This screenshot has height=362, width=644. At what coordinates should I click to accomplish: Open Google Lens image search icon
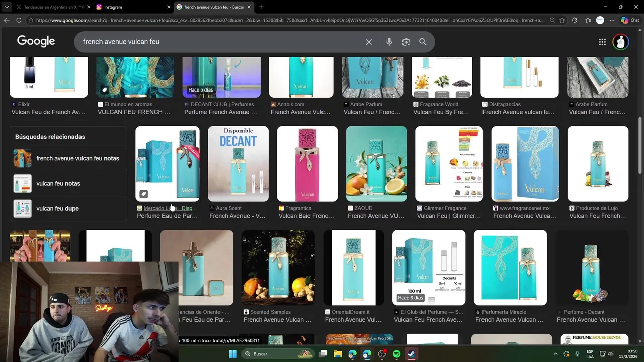coord(406,42)
